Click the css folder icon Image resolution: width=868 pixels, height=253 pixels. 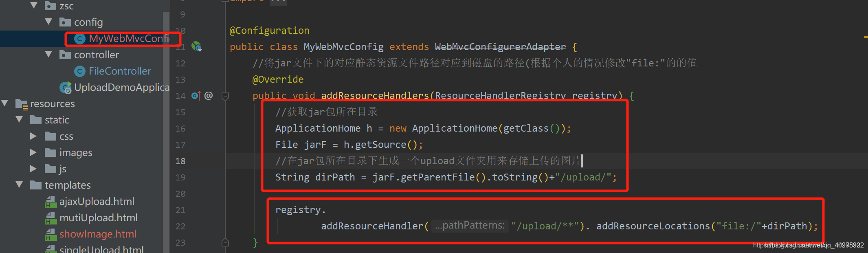point(51,136)
